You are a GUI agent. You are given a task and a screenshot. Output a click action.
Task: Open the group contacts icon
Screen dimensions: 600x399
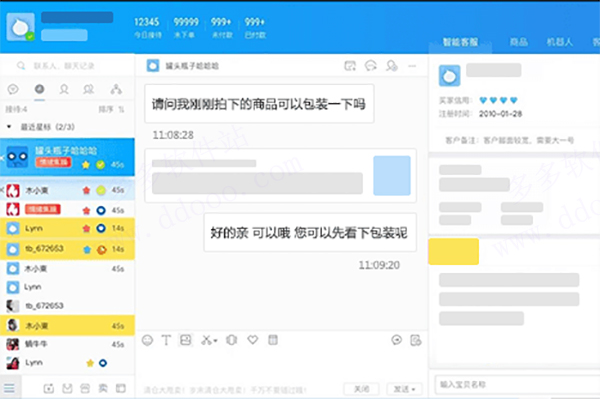point(89,90)
